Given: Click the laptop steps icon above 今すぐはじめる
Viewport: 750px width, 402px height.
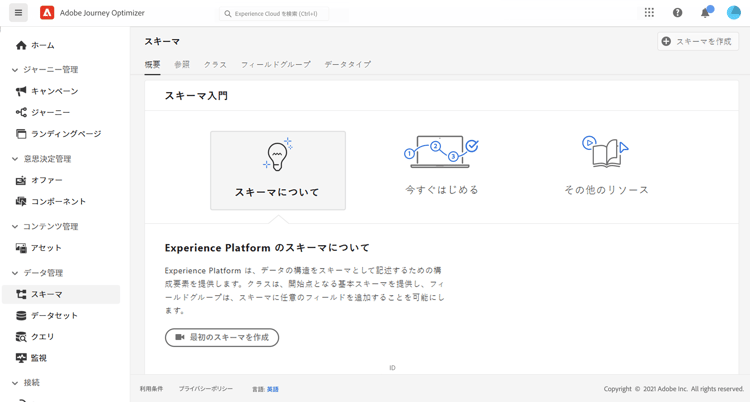Looking at the screenshot, I should pos(441,152).
